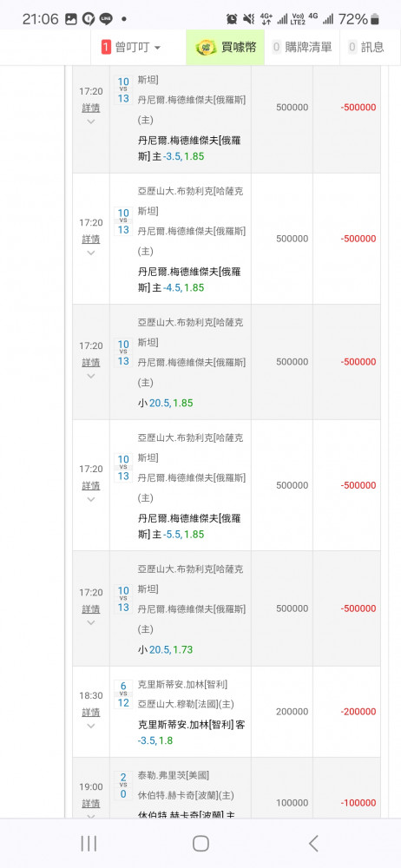Open 詳情 for the 19:00 match

91,803
